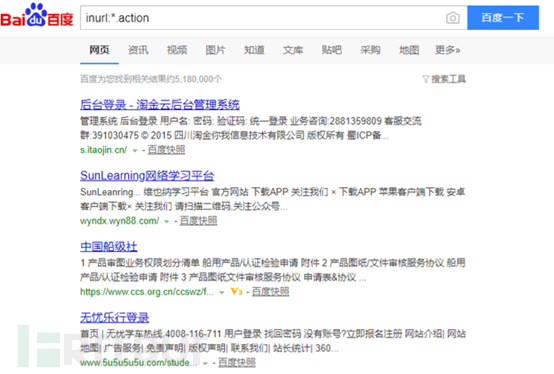Click snippet text starting 1 产品审图业务权限划分清单
The width and height of the screenshot is (554, 374).
(x=273, y=270)
